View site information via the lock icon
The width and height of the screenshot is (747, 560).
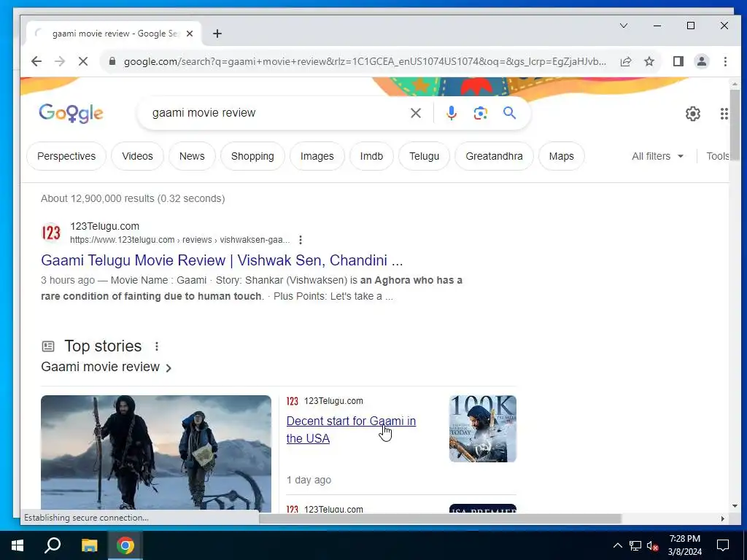click(112, 61)
